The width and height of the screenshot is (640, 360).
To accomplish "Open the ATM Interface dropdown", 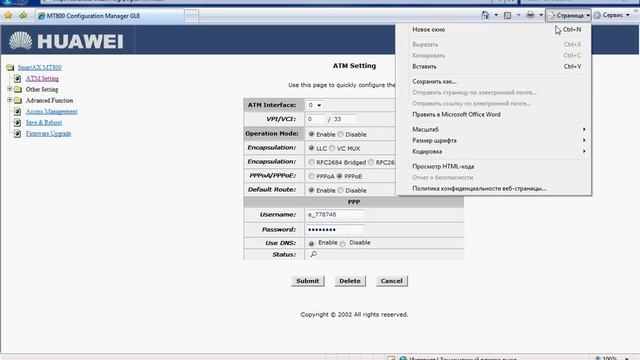I will (315, 105).
